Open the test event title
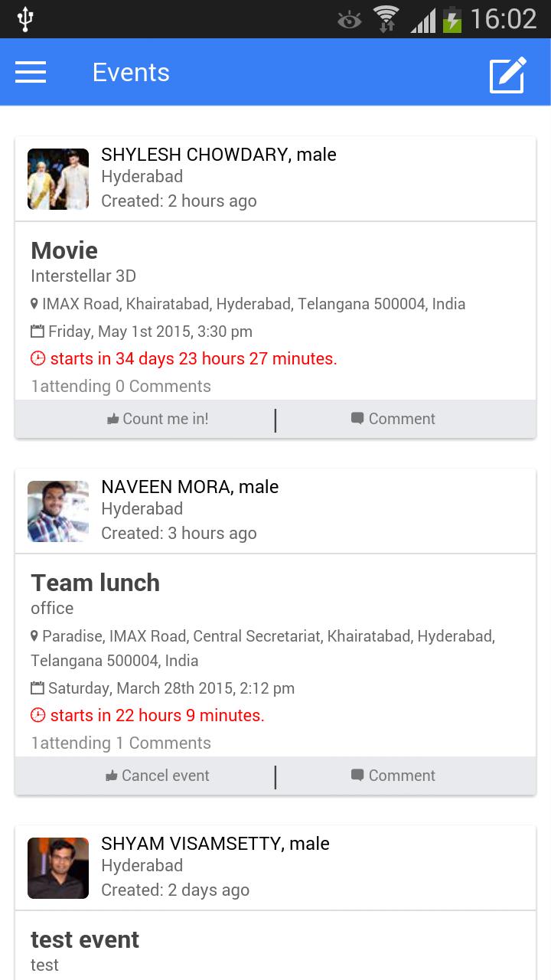 85,939
